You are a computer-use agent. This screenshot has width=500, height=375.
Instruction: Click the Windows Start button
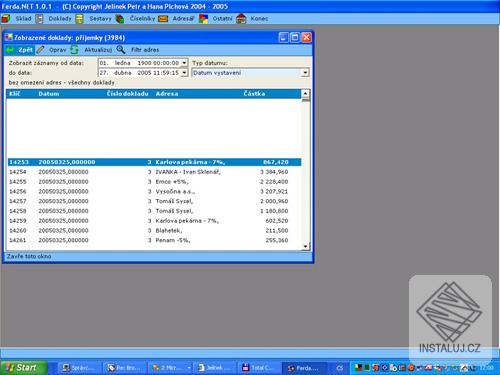23,368
